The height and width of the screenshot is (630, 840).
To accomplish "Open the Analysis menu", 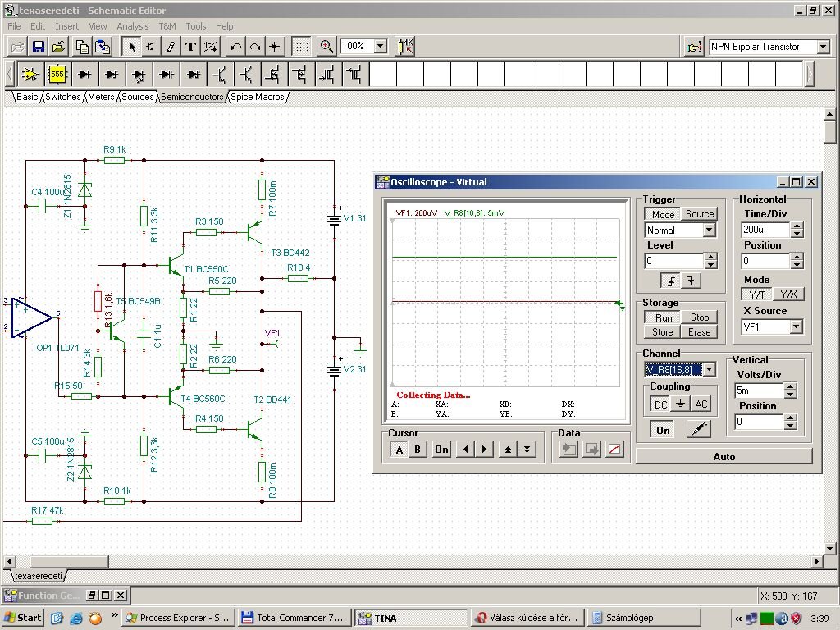I will (133, 26).
